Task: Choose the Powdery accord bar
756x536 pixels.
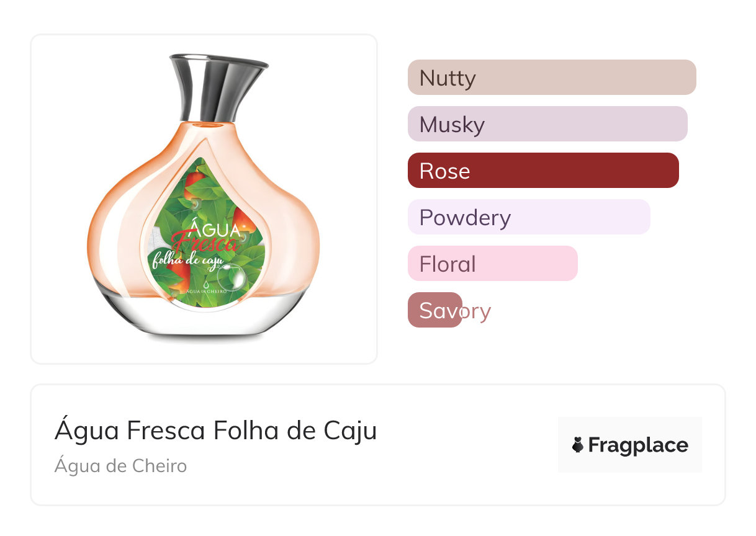Action: tap(528, 217)
